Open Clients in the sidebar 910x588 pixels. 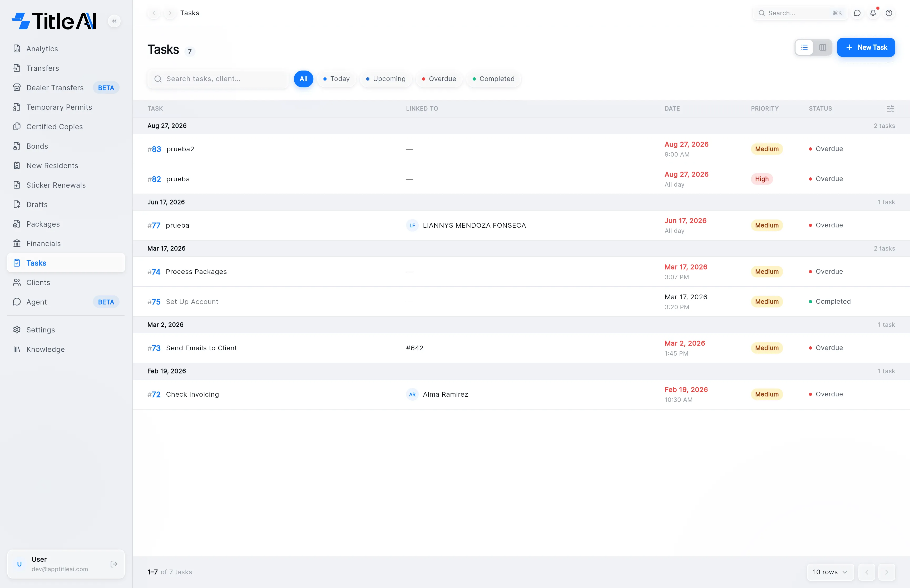tap(66, 282)
